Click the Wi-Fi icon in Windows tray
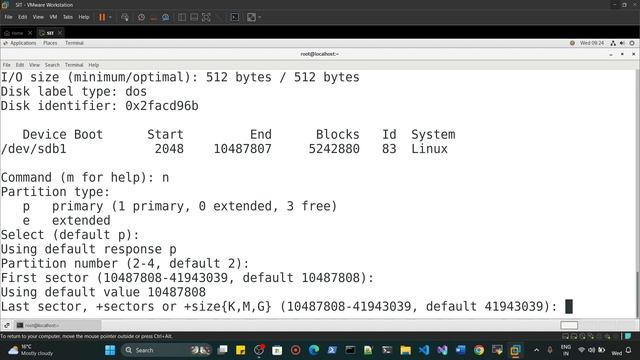This screenshot has width=640, height=360. click(581, 350)
